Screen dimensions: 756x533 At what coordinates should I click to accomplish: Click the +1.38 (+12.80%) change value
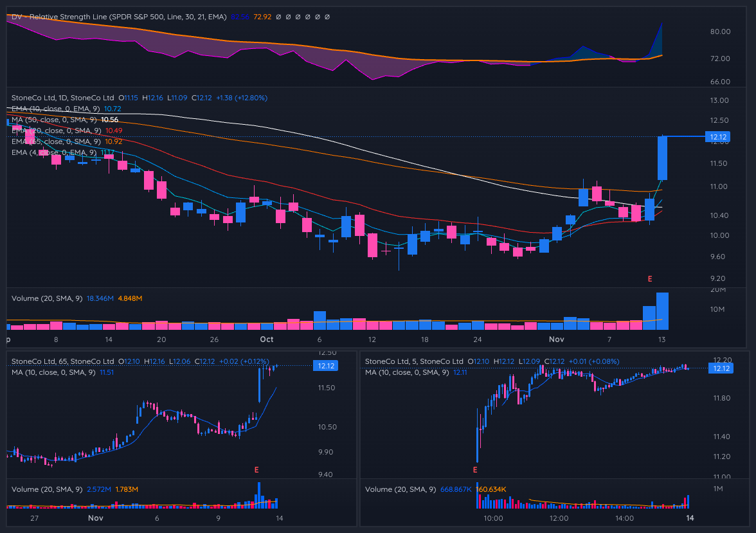242,98
